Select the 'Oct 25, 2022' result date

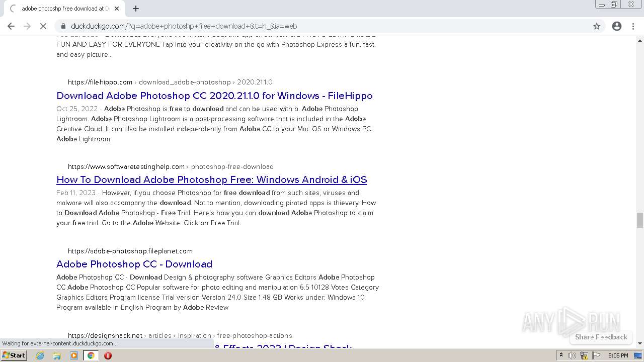pyautogui.click(x=77, y=109)
